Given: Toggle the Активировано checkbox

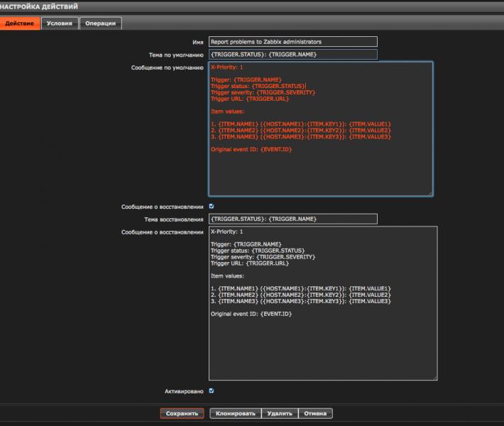Looking at the screenshot, I should pos(212,390).
